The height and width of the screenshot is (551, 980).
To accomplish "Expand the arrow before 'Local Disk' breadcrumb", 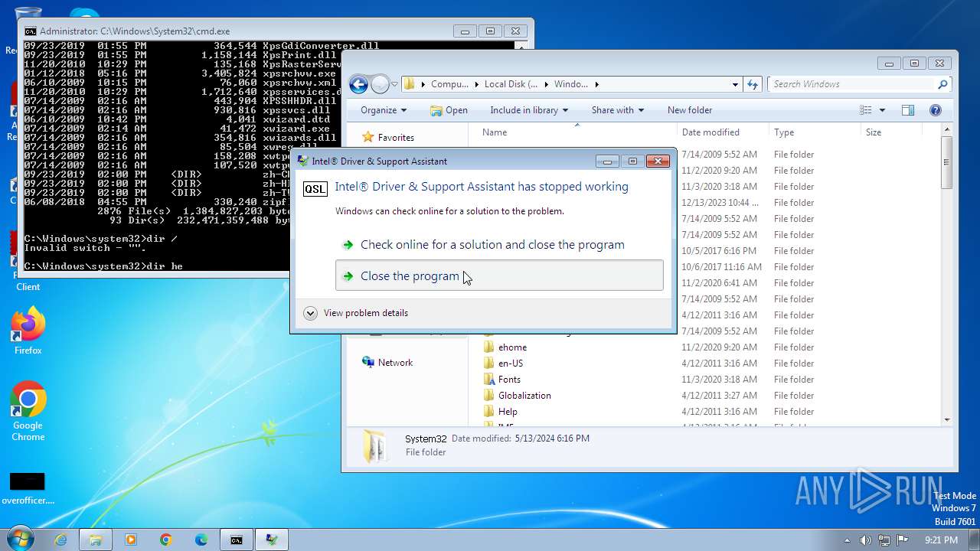I will (475, 84).
